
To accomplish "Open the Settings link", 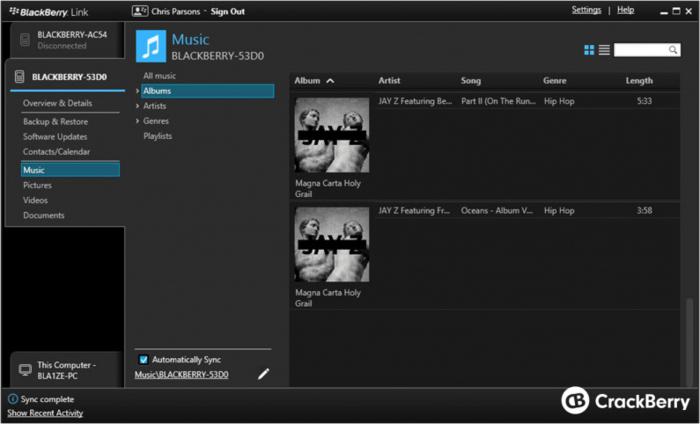I will (586, 10).
